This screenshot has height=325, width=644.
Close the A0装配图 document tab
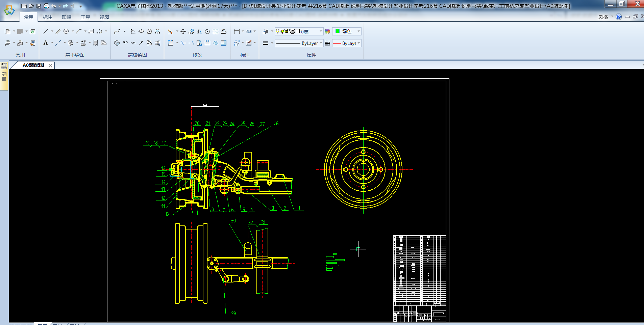(x=50, y=65)
